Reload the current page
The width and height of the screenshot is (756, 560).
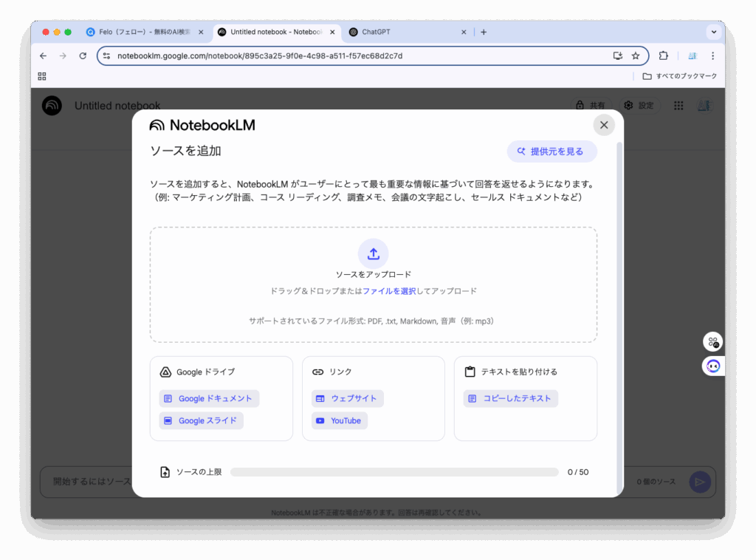tap(83, 56)
